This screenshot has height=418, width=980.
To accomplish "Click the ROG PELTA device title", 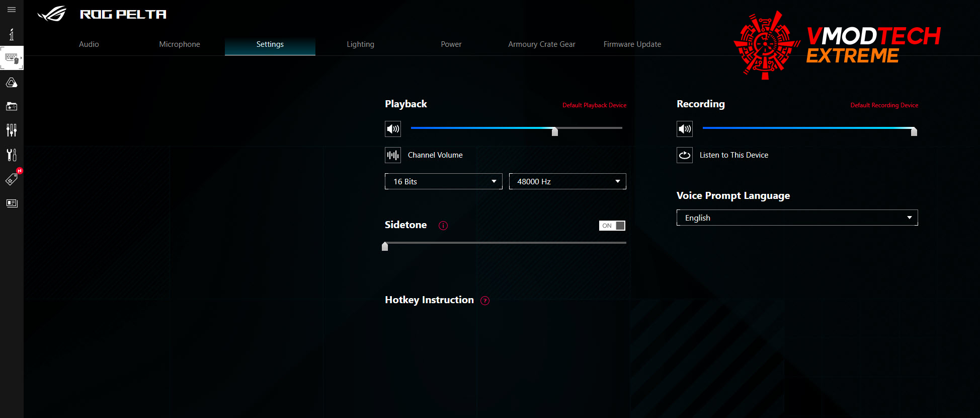I will tap(123, 14).
